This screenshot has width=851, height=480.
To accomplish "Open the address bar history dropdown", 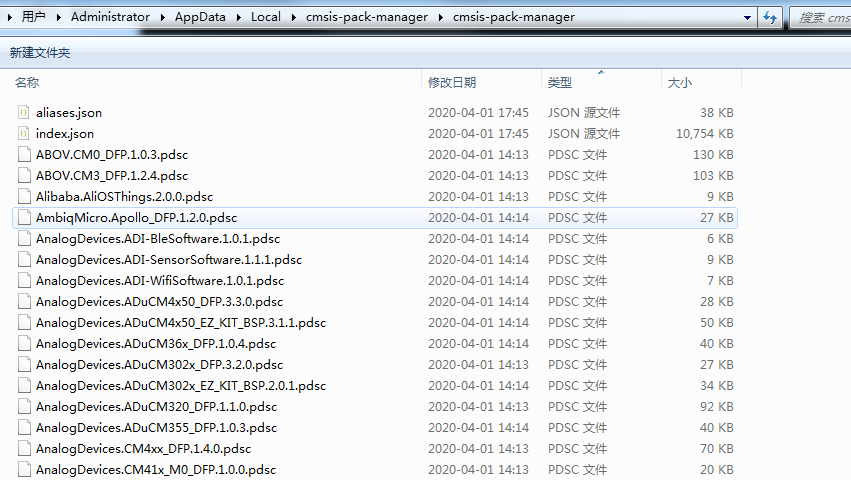I will (747, 17).
